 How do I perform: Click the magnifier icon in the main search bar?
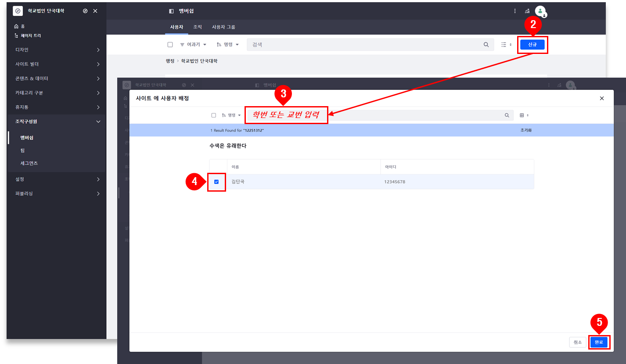point(486,45)
